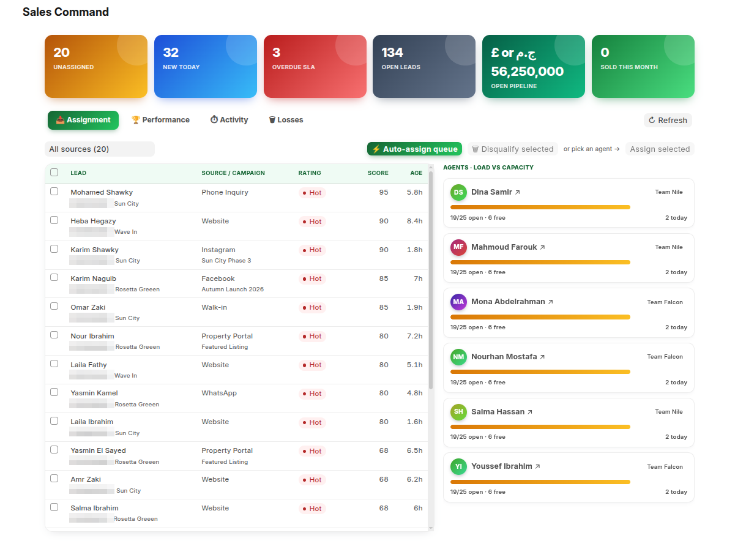
Task: Sort by the Score column header
Action: (378, 173)
